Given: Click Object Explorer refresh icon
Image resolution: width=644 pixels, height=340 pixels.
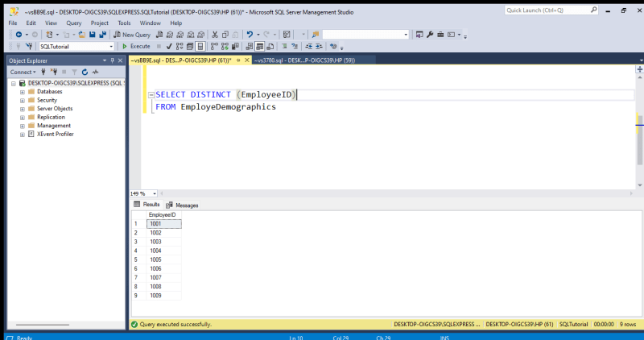Looking at the screenshot, I should (85, 72).
